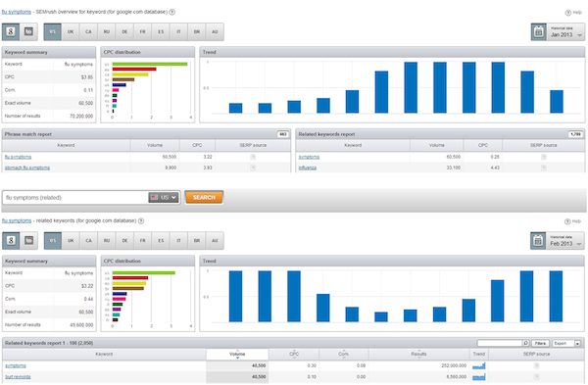The width and height of the screenshot is (588, 385).
Task: Open 'symptoms' link in row with 60,500 volume
Action: [309, 157]
